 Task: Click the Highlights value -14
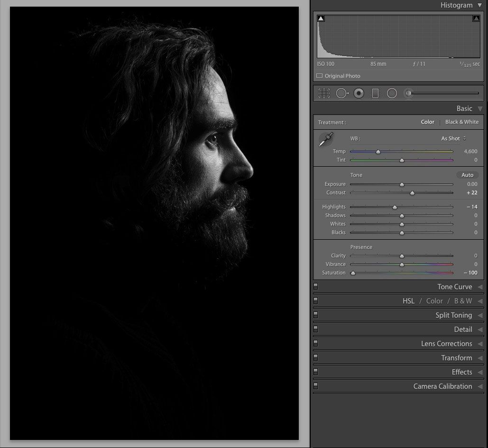[472, 207]
